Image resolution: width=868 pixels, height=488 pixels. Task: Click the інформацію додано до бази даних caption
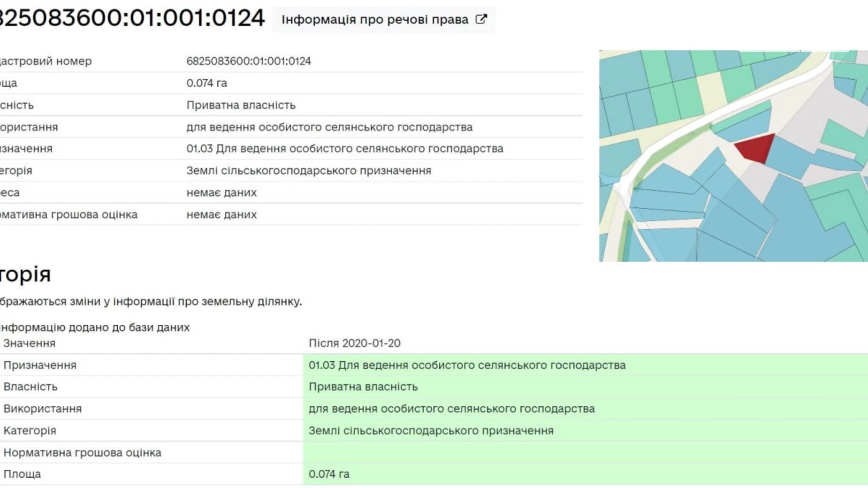click(94, 327)
